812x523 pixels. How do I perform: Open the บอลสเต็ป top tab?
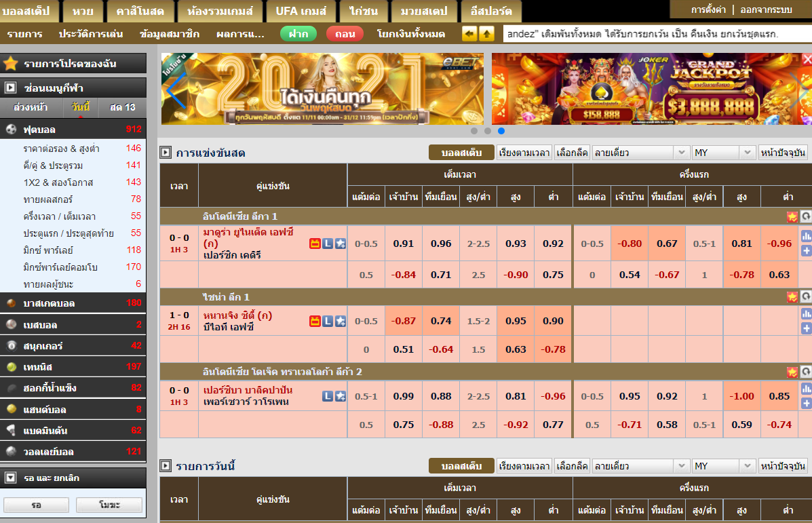pyautogui.click(x=28, y=11)
